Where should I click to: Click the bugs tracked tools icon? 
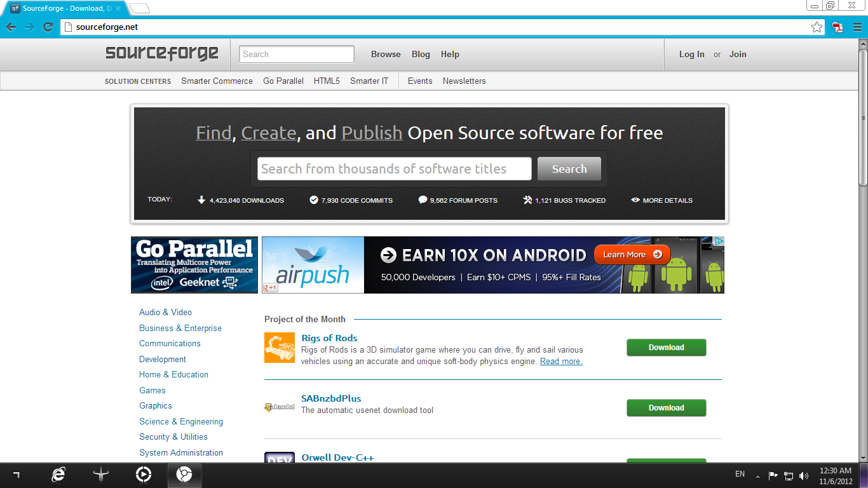pyautogui.click(x=527, y=200)
